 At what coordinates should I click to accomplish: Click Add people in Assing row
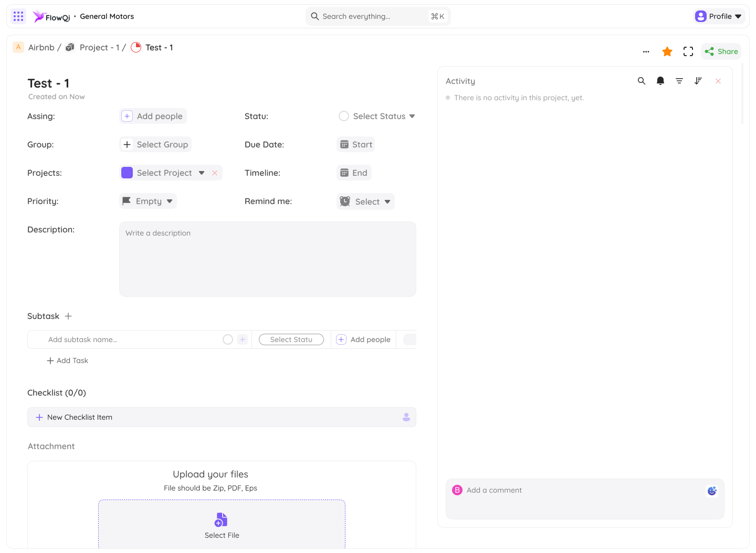point(153,116)
